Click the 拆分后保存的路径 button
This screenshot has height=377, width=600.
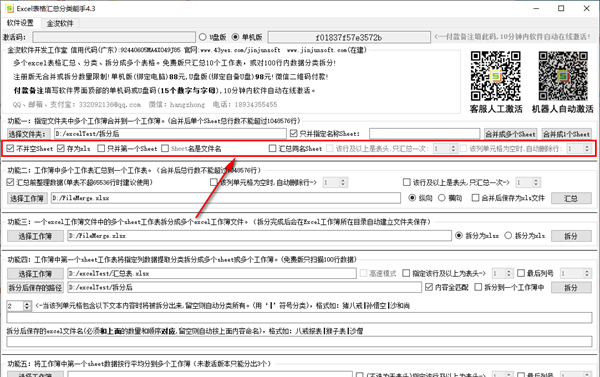pos(35,288)
